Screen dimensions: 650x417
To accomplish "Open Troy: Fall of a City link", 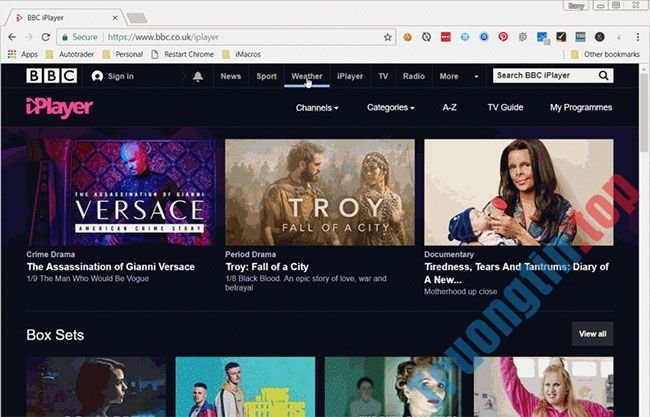I will click(266, 267).
